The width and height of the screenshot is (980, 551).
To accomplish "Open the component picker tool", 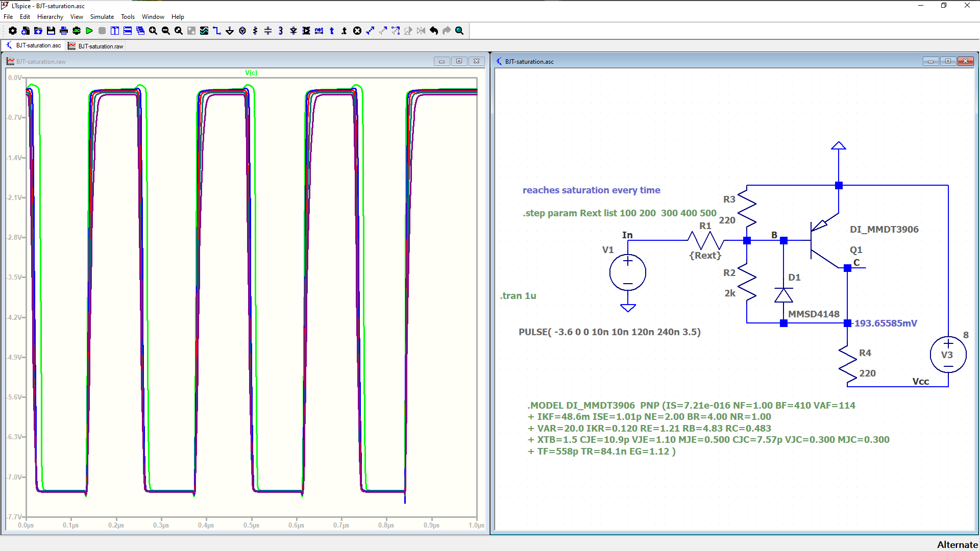I will click(306, 31).
